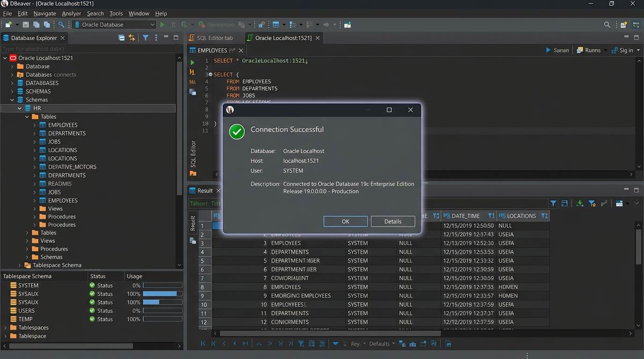
Task: Open the Rey. dropdown in bottom toolbar
Action: [358, 344]
